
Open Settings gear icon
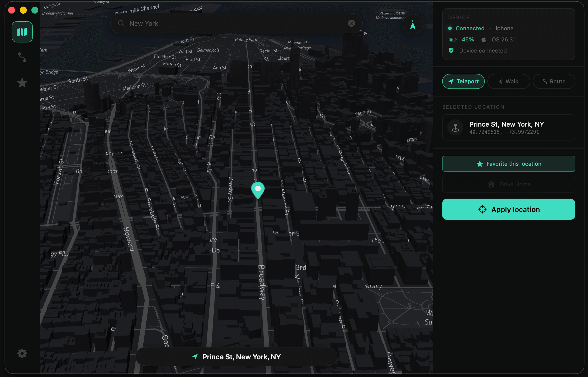coord(22,353)
